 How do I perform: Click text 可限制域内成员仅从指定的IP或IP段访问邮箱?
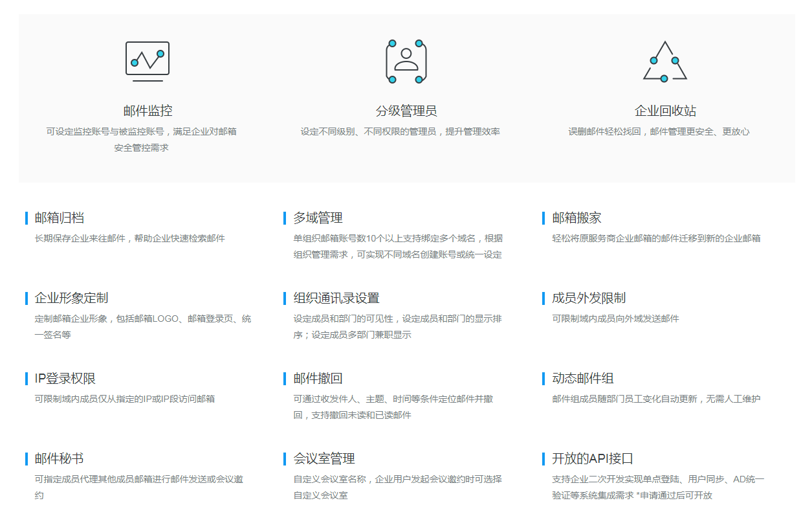(x=124, y=399)
